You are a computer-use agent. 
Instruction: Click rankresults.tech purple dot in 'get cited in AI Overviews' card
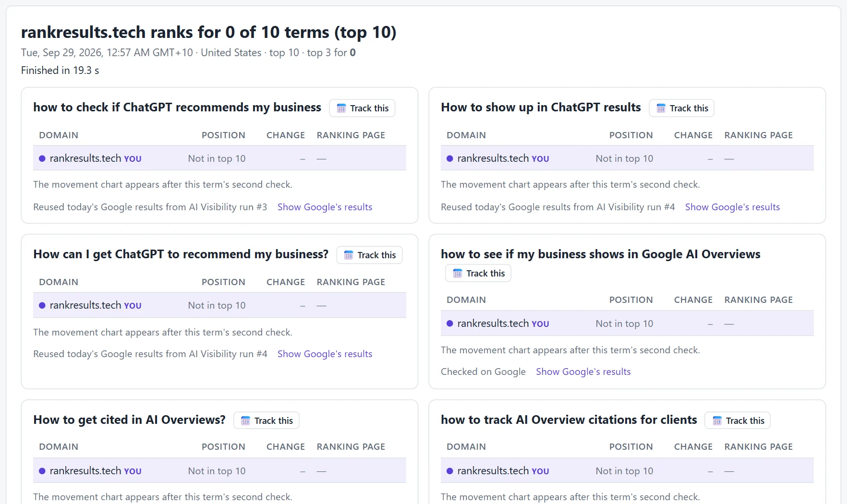tap(42, 471)
